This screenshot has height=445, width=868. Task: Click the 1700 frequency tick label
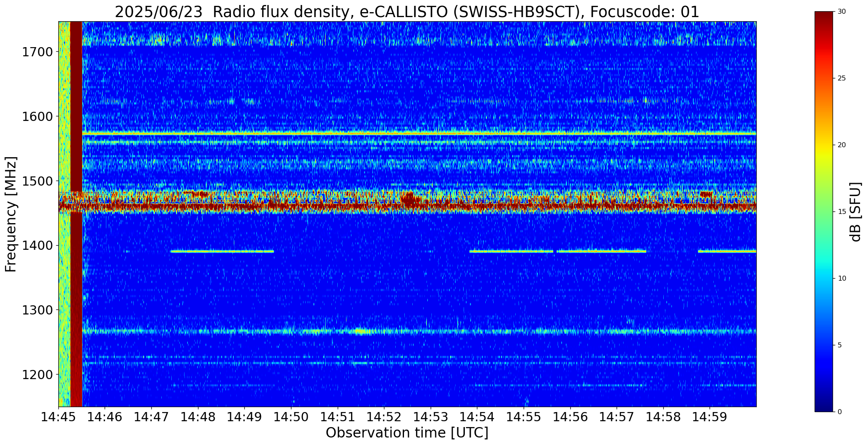38,52
